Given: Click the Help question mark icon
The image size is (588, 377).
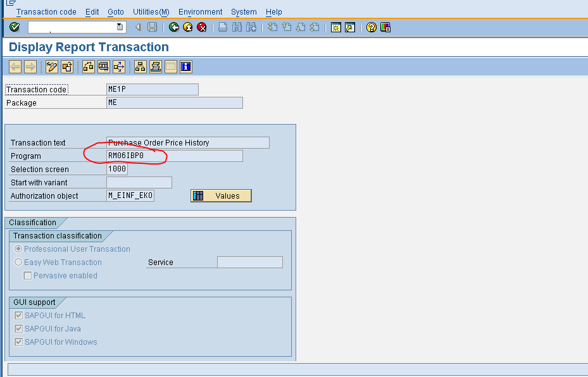Looking at the screenshot, I should point(372,27).
